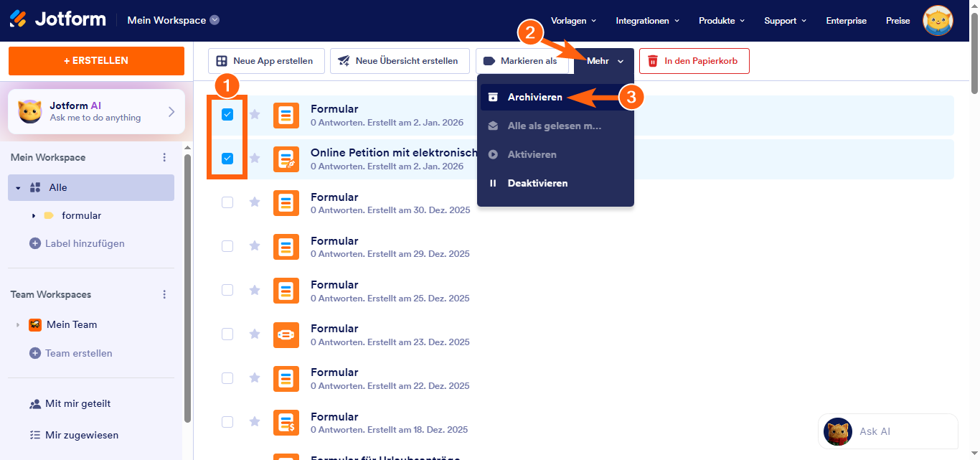The width and height of the screenshot is (980, 460).
Task: Expand the Mein Team arrow
Action: point(18,325)
